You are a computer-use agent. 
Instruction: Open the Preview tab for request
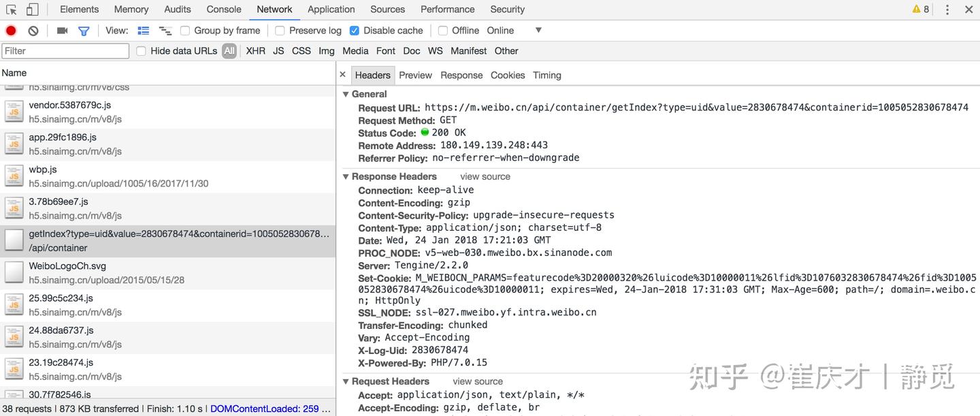pos(415,75)
